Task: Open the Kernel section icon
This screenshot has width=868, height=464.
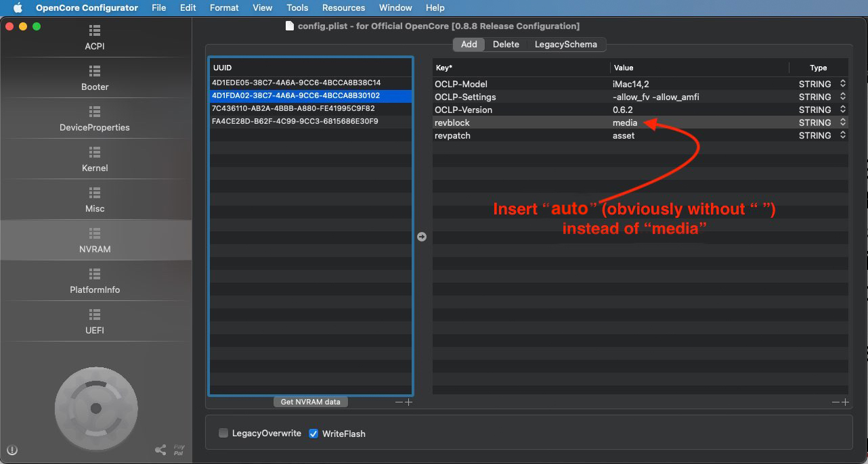Action: (x=95, y=153)
